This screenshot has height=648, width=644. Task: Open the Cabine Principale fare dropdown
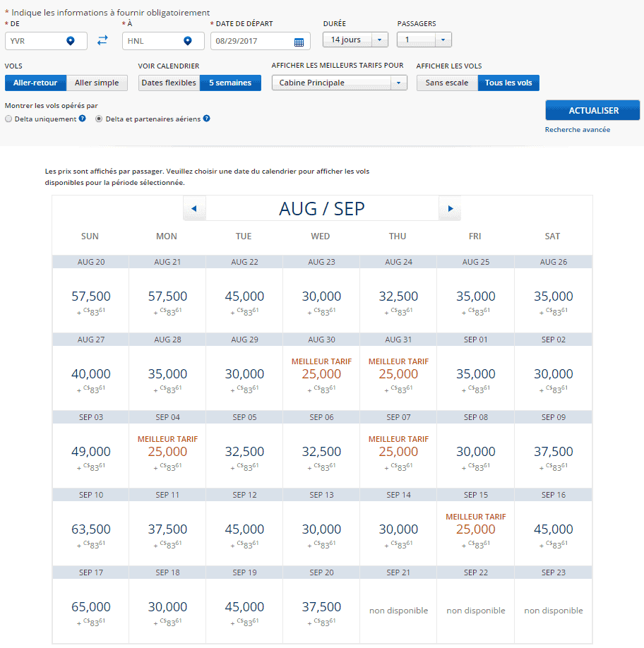339,83
